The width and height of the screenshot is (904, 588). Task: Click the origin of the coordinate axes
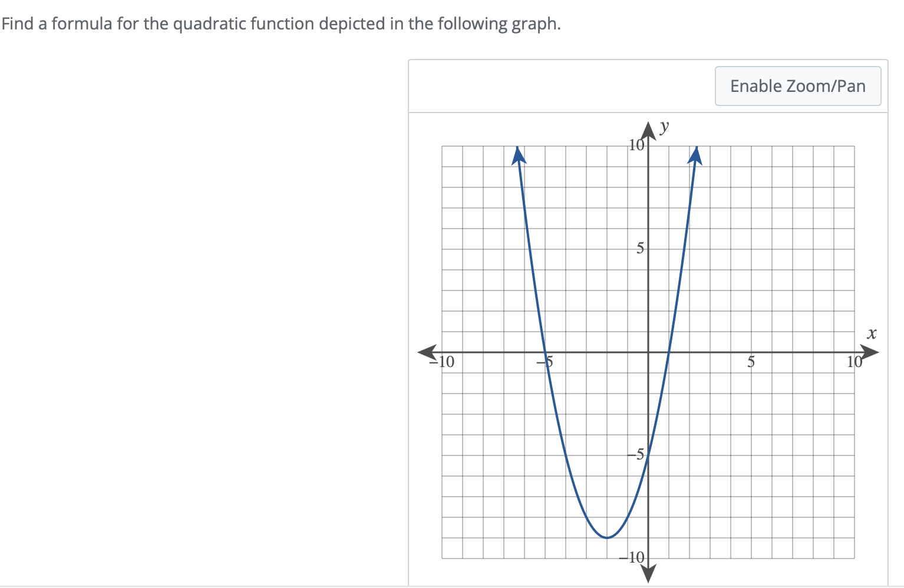pos(648,351)
